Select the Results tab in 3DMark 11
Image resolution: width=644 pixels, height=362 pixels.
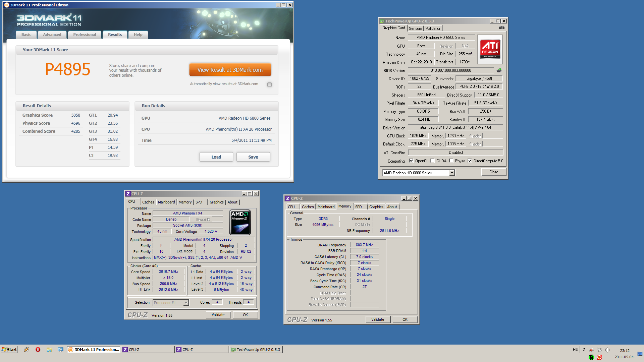click(115, 35)
